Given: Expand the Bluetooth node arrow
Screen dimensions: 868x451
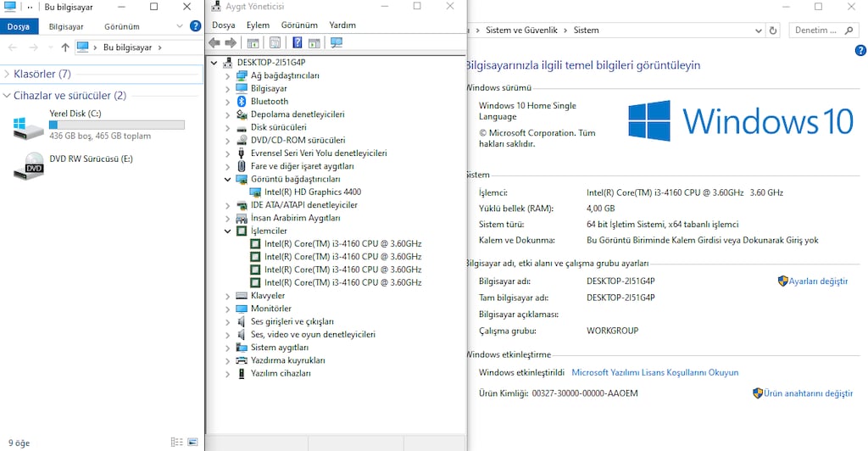Looking at the screenshot, I should click(x=227, y=102).
